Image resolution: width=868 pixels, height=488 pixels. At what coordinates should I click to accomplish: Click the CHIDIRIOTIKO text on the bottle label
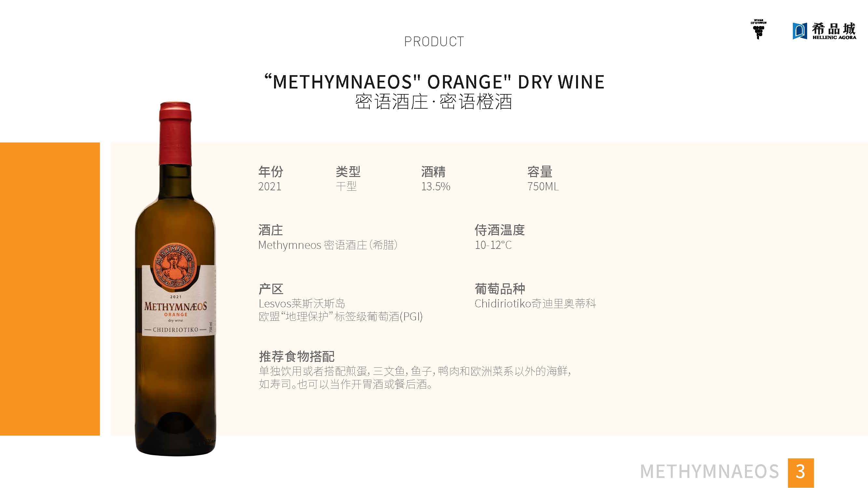[175, 330]
